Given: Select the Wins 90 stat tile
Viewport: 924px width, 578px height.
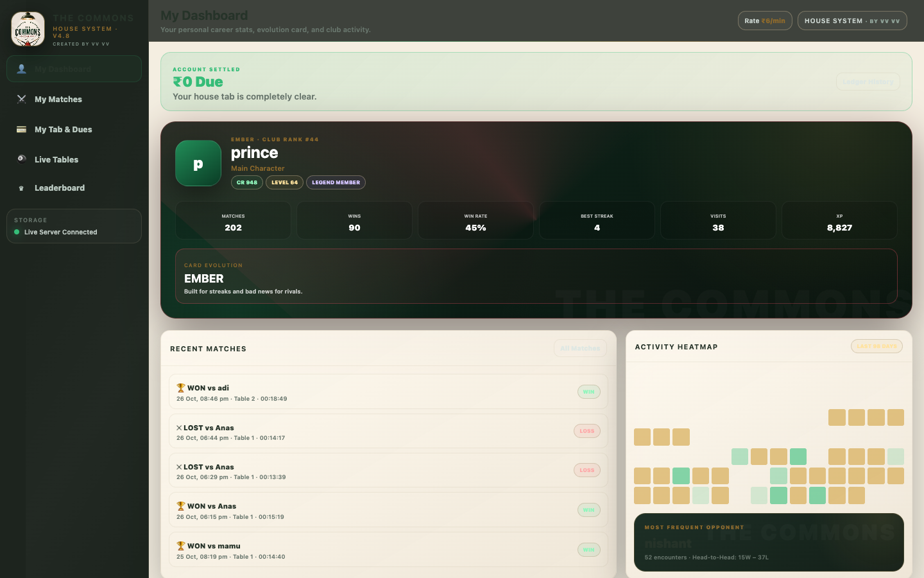Looking at the screenshot, I should coord(354,220).
